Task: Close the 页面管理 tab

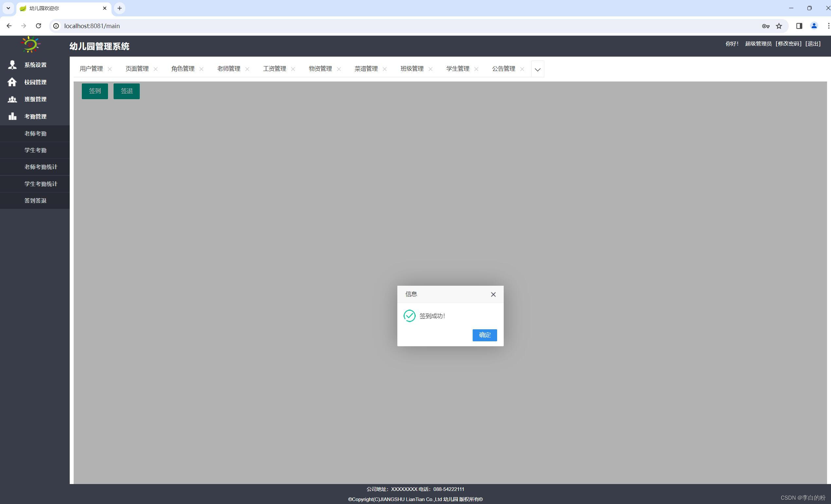Action: (155, 69)
